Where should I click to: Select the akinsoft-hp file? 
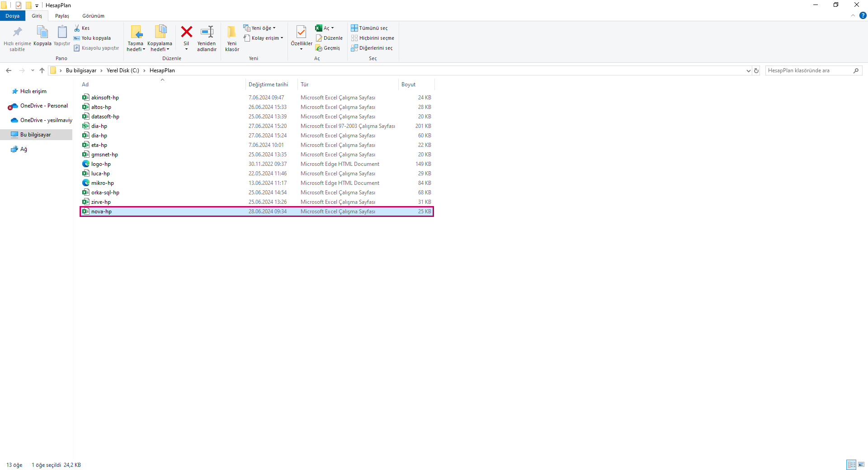tap(256, 98)
